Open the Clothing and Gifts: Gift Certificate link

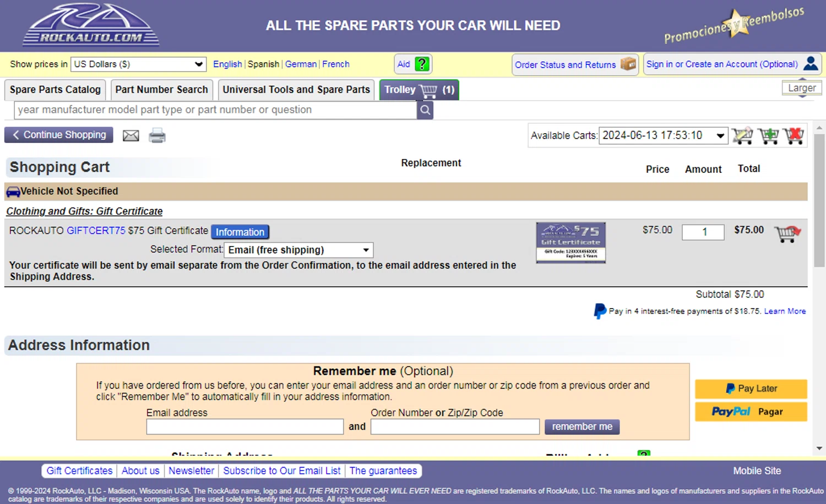click(x=84, y=211)
